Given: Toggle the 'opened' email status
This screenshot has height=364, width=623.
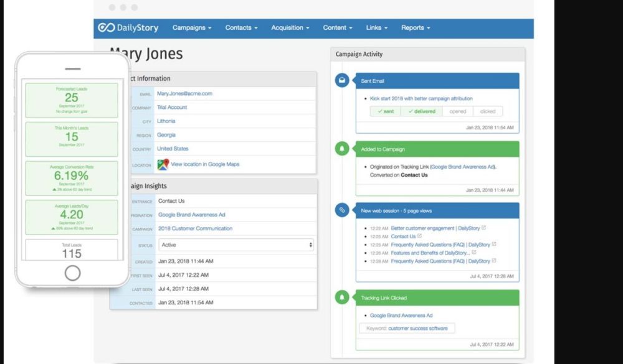Looking at the screenshot, I should point(457,111).
